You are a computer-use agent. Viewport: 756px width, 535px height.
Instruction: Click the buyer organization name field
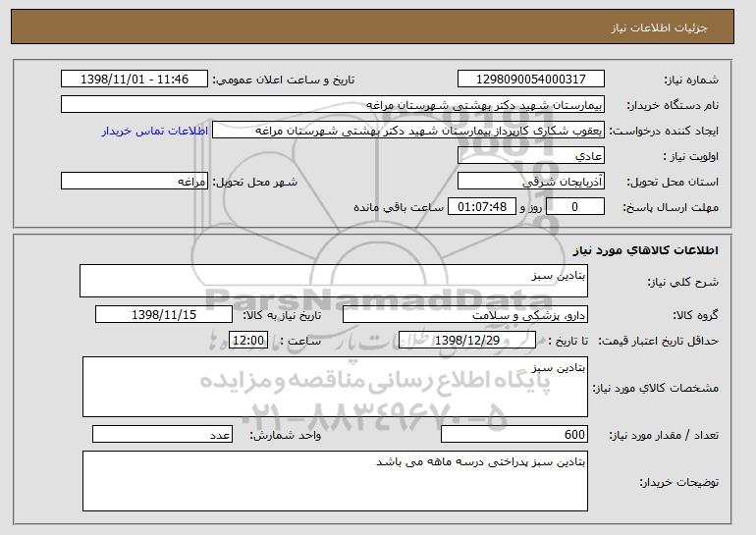(x=333, y=105)
